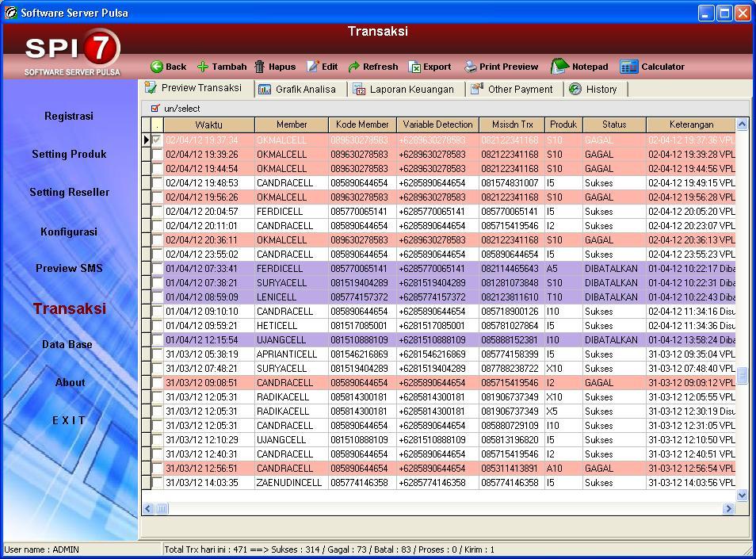756x559 pixels.
Task: Select the FERDICELL cell at 02/04/12 20:04:57
Action: (291, 211)
